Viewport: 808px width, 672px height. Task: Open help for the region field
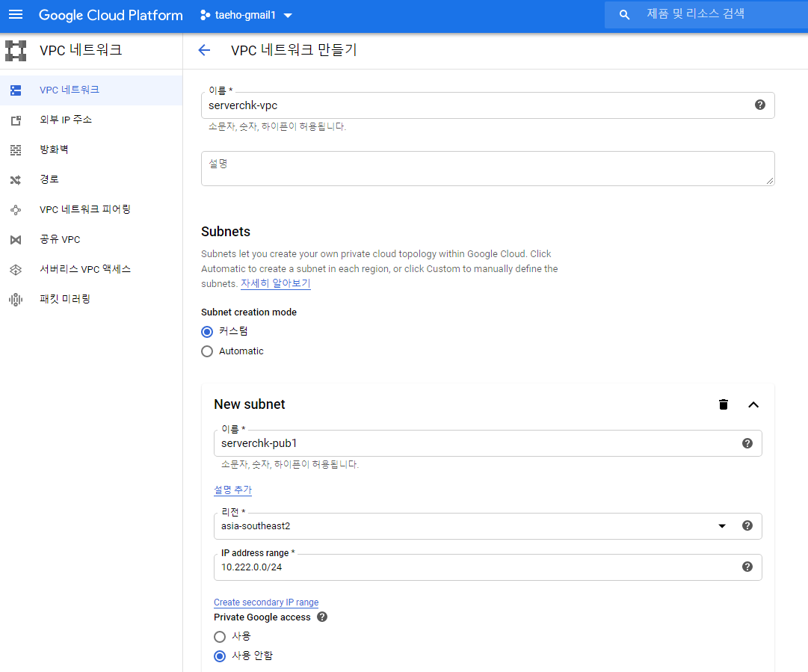pyautogui.click(x=747, y=525)
